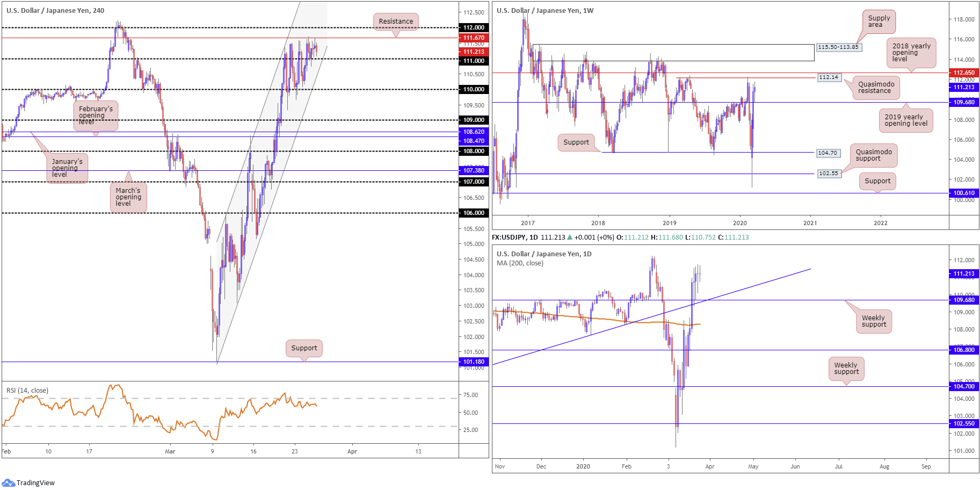Click the 2018 yearly opening level callout
The width and height of the screenshot is (980, 490).
pos(911,53)
